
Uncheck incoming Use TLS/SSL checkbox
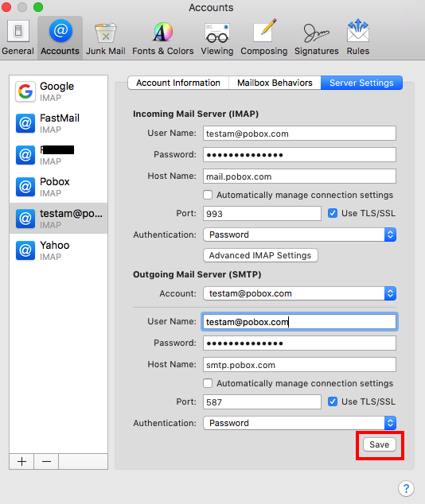(x=333, y=213)
